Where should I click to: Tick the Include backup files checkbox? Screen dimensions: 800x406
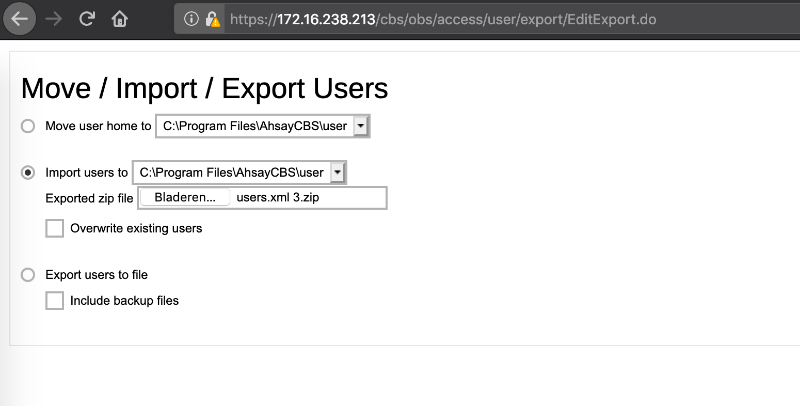pos(55,301)
